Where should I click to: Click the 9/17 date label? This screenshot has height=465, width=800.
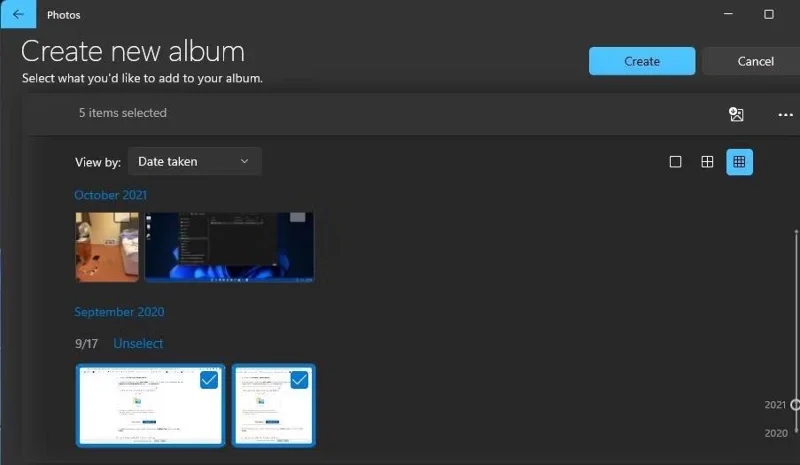click(86, 344)
